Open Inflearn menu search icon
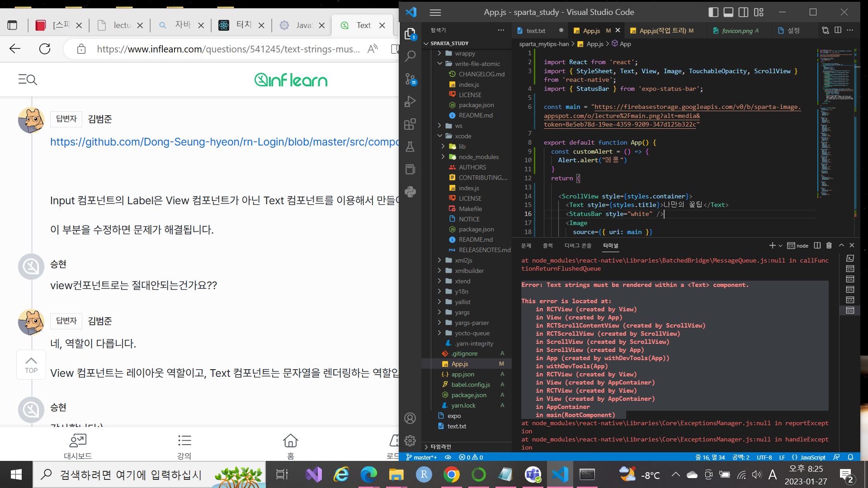This screenshot has height=488, width=868. point(28,80)
